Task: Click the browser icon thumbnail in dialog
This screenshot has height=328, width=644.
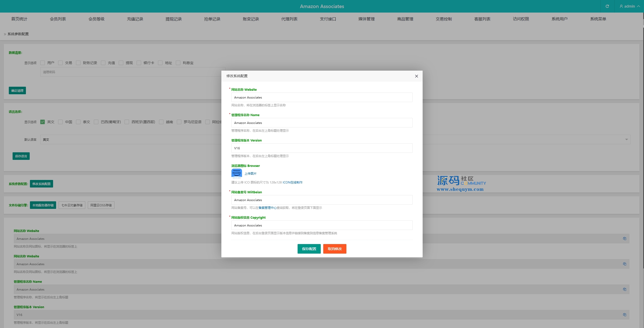Action: [236, 173]
